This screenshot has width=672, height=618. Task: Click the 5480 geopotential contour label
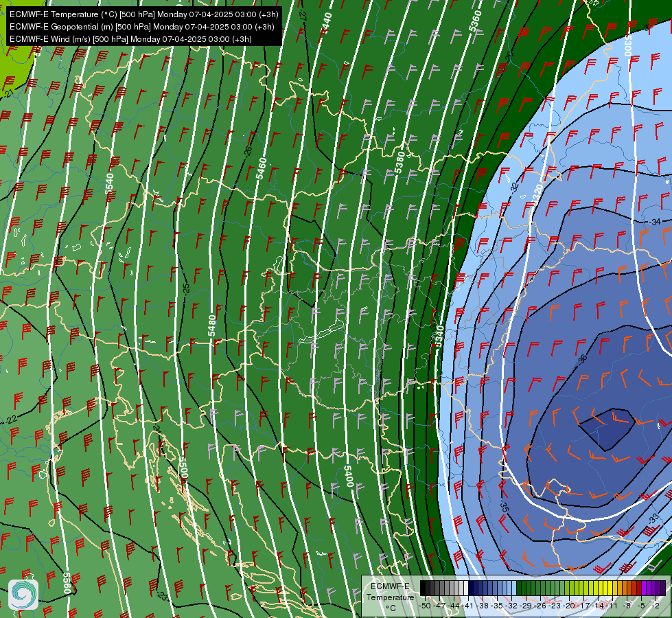point(211,325)
